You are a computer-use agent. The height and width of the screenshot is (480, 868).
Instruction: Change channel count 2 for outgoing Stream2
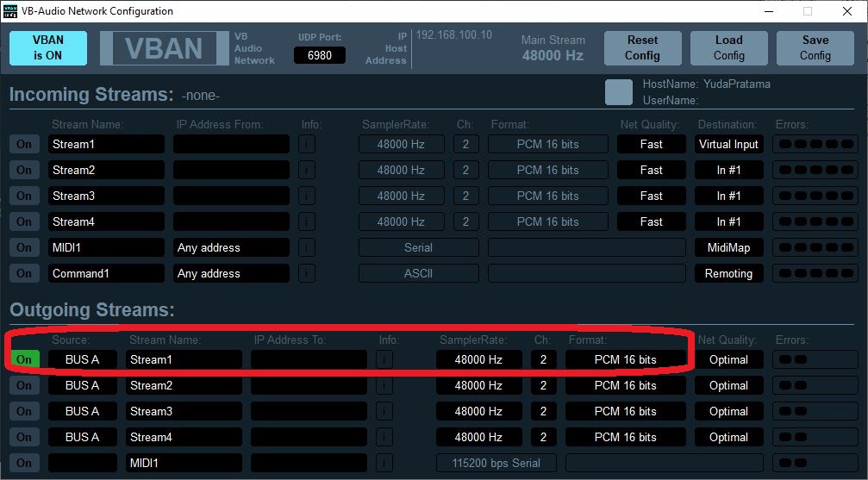(x=543, y=385)
